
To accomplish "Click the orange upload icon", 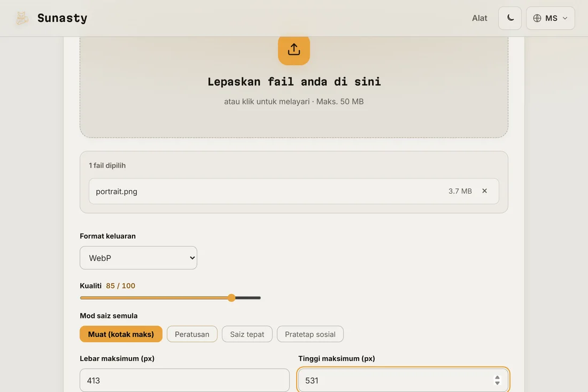I will pos(293,50).
